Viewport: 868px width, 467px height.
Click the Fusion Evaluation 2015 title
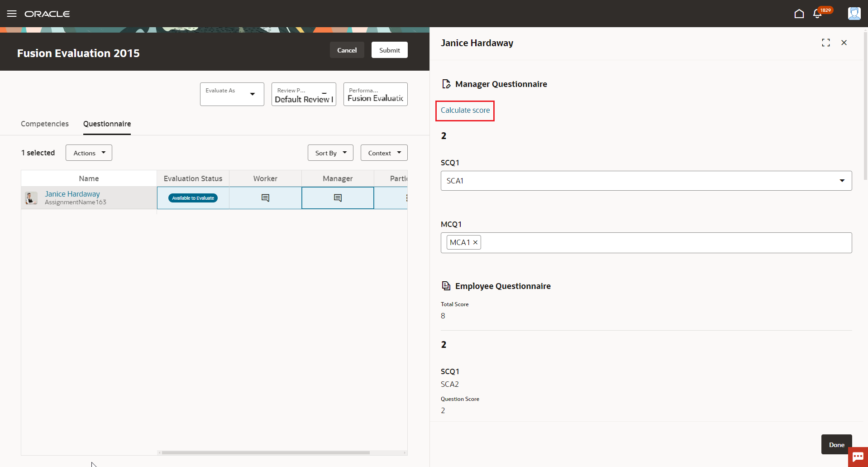[x=78, y=53]
